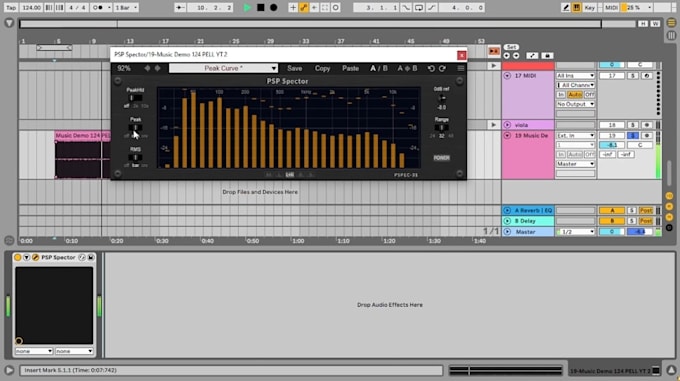Hit the Arrangement Record button

point(274,7)
